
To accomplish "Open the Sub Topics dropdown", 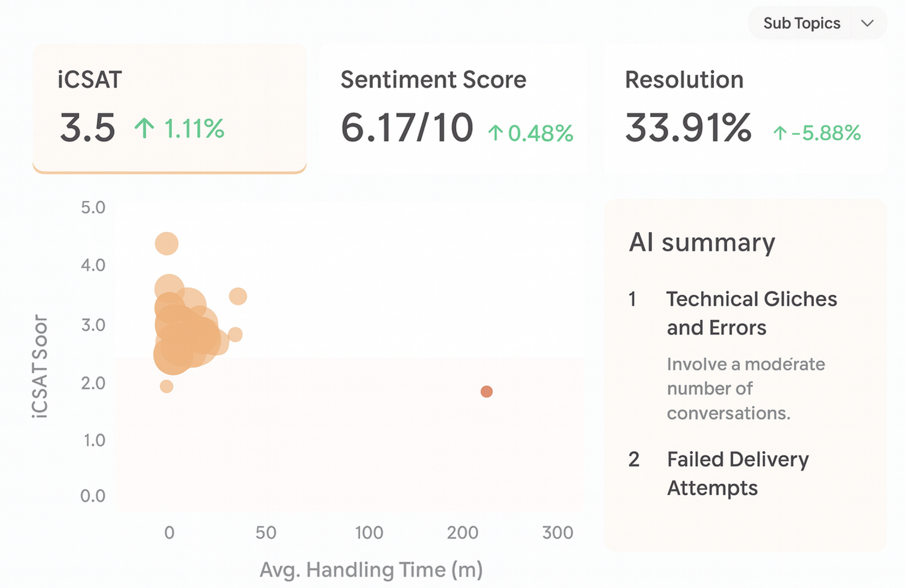I will [x=801, y=23].
